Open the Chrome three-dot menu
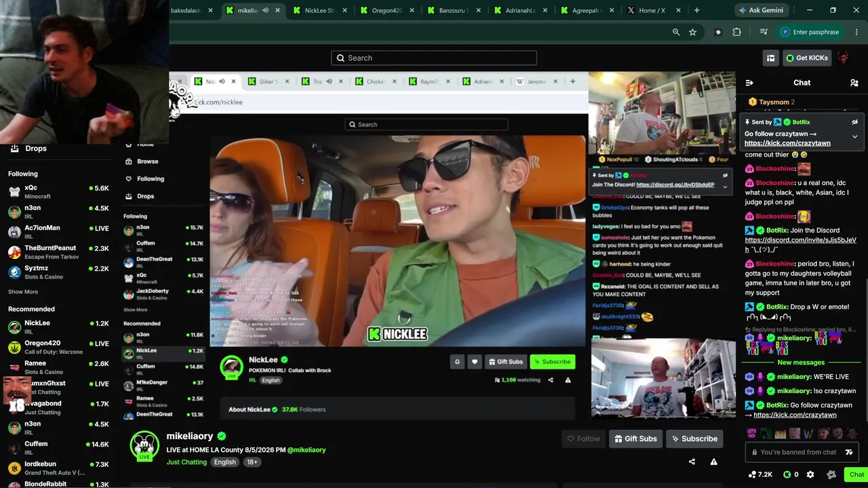 [x=856, y=32]
